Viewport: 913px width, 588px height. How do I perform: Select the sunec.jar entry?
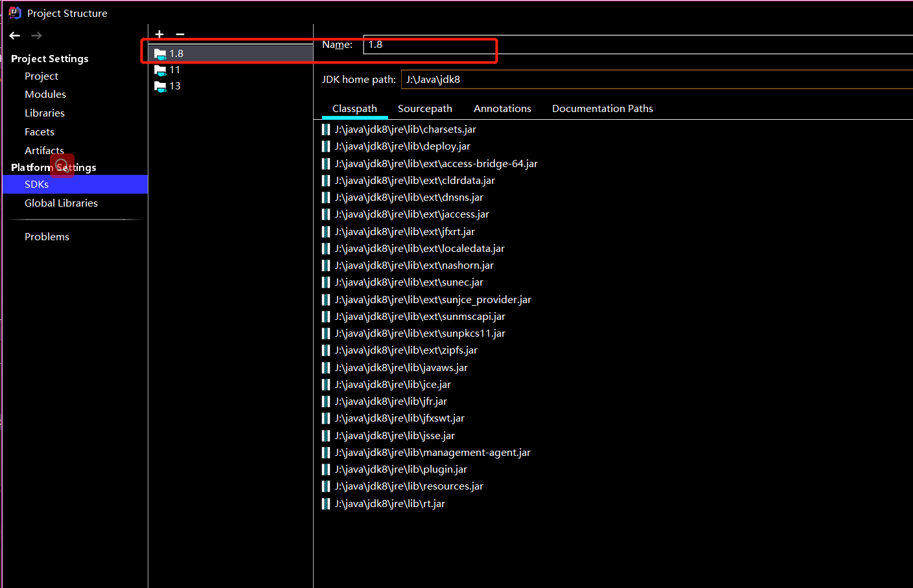(409, 282)
